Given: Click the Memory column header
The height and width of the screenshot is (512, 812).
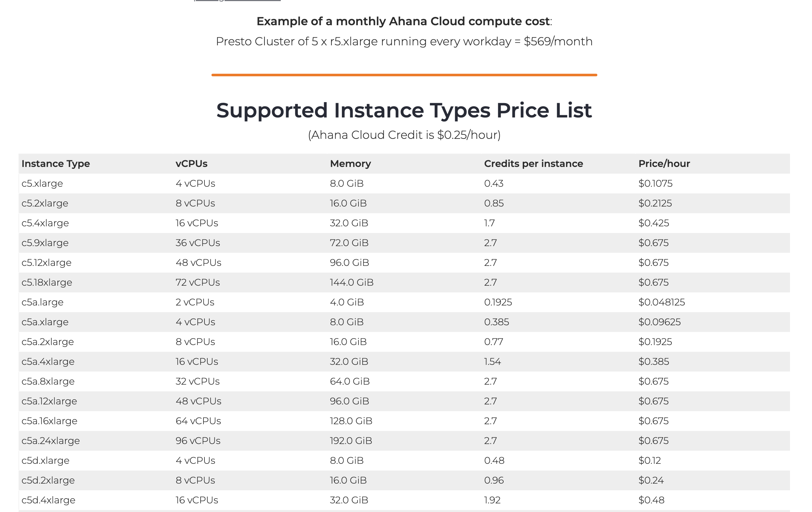Looking at the screenshot, I should tap(350, 164).
